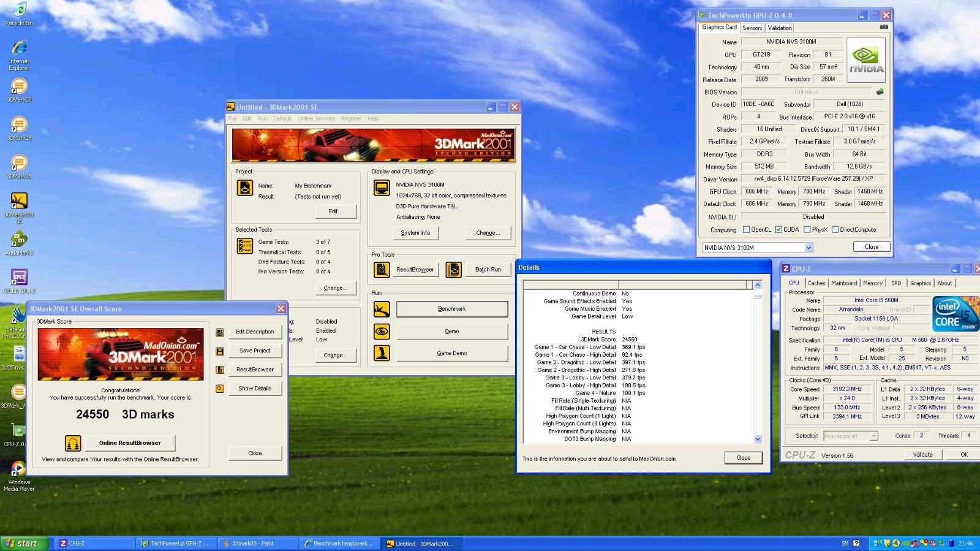Click Close in the Details window
Image resolution: width=980 pixels, height=551 pixels.
click(x=744, y=458)
